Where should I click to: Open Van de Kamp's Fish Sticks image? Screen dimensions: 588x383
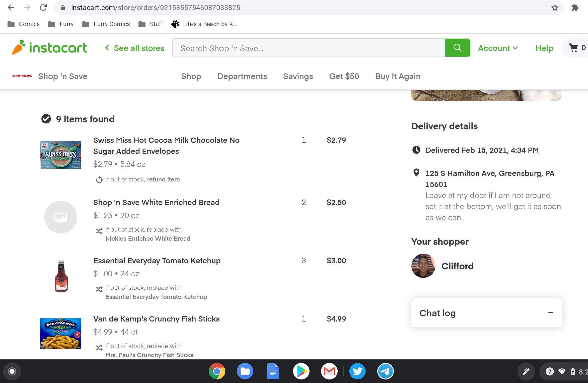point(61,334)
